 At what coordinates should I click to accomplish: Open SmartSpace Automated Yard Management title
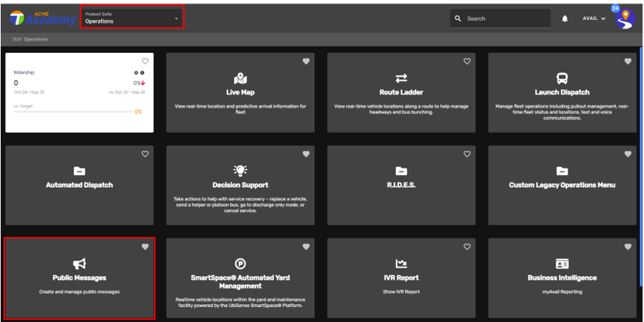(240, 282)
